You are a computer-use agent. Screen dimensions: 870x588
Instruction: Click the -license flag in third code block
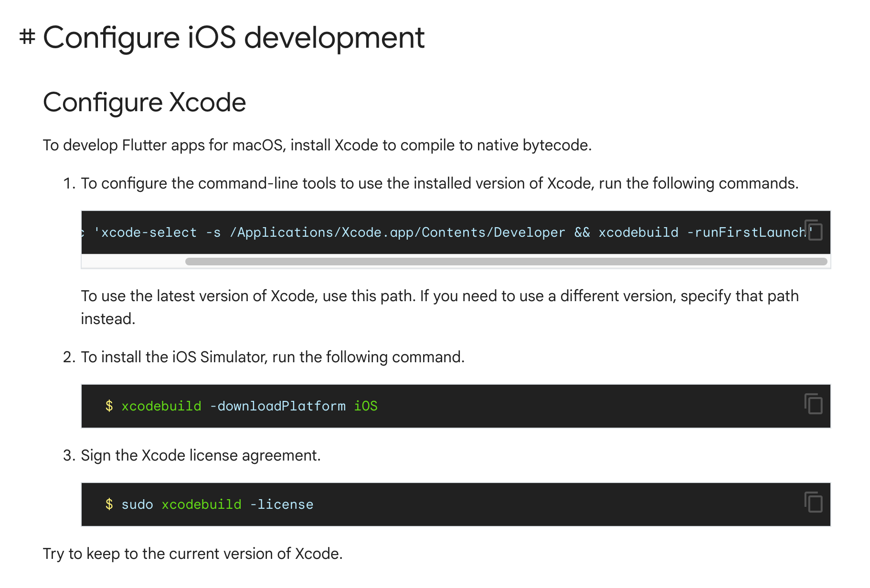(x=282, y=504)
